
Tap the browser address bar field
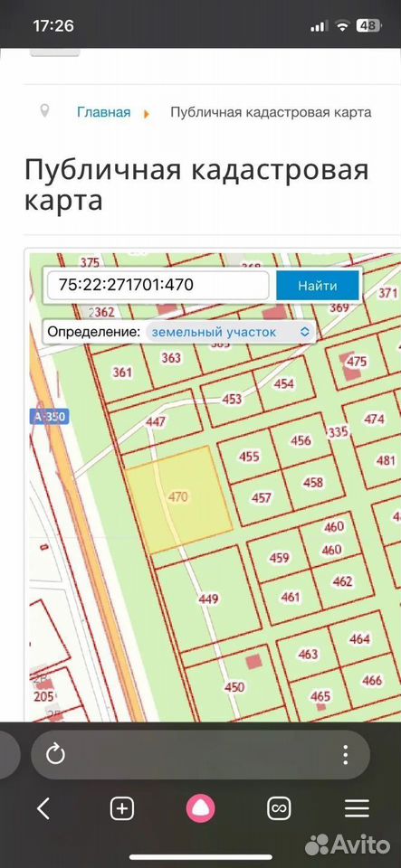pos(201,754)
